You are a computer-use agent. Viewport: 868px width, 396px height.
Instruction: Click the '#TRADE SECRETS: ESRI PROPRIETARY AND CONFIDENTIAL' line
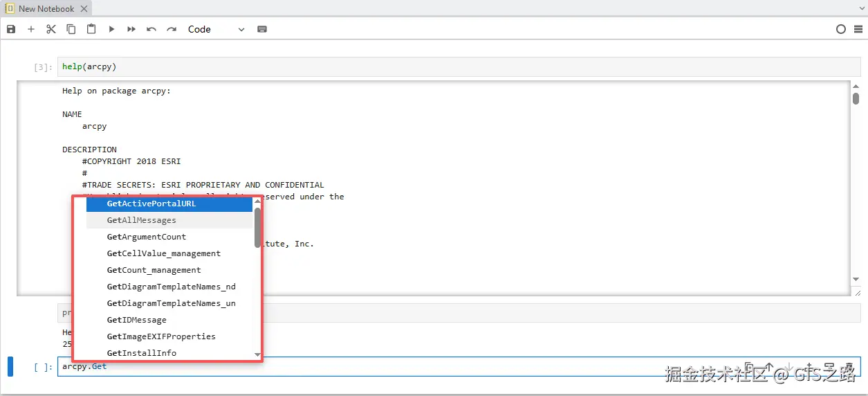coord(203,185)
